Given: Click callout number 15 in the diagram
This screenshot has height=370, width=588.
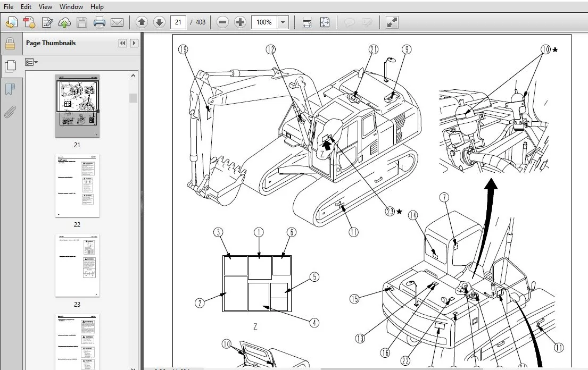Looking at the screenshot, I should 354,298.
